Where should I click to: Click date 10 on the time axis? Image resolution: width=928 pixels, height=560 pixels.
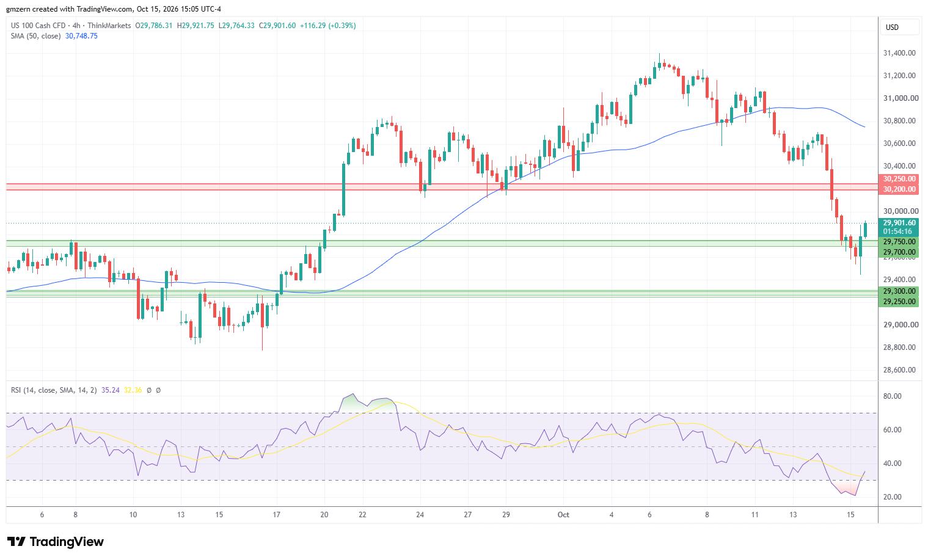click(133, 515)
